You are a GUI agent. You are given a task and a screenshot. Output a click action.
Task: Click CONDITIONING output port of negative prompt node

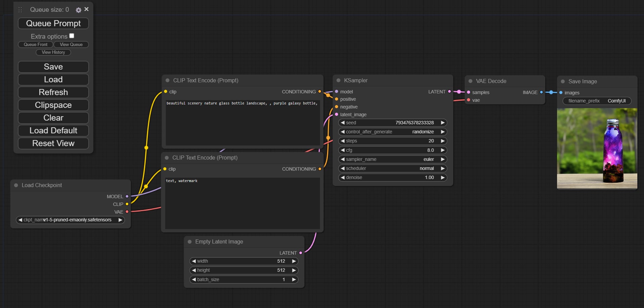pyautogui.click(x=320, y=169)
